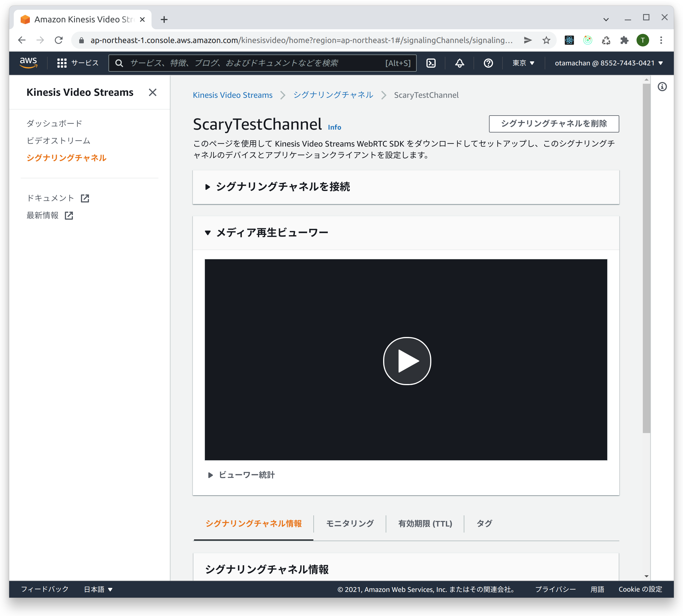Open the services grid menu icon
The height and width of the screenshot is (616, 683).
tap(62, 63)
